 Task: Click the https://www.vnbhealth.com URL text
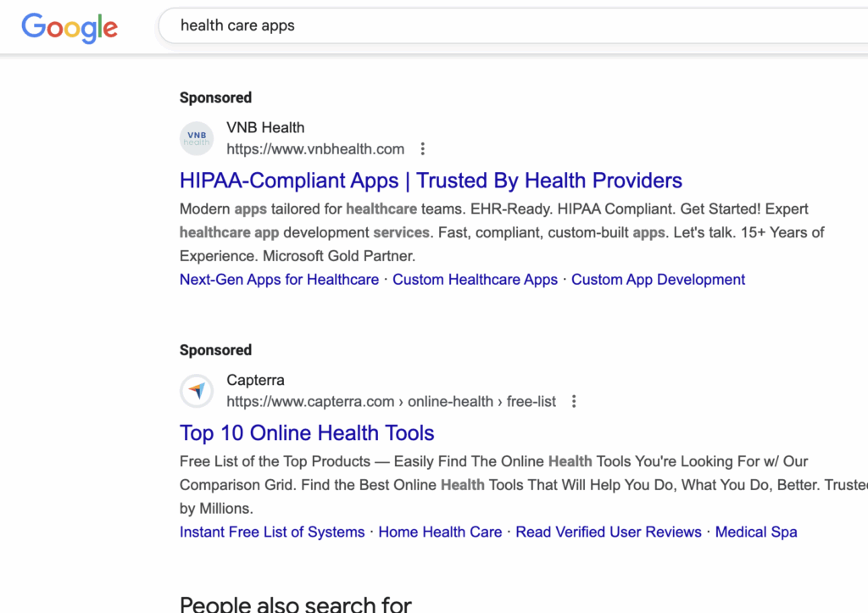tap(315, 149)
